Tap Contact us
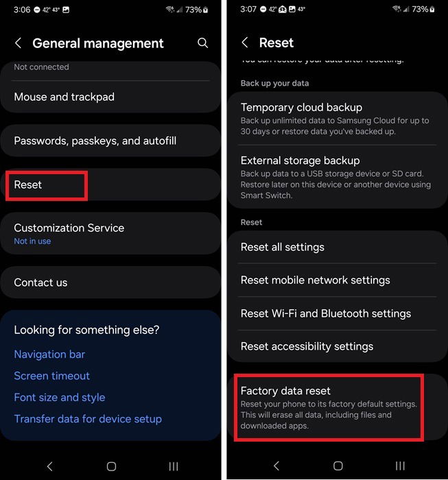Image resolution: width=448 pixels, height=480 pixels. click(x=110, y=283)
